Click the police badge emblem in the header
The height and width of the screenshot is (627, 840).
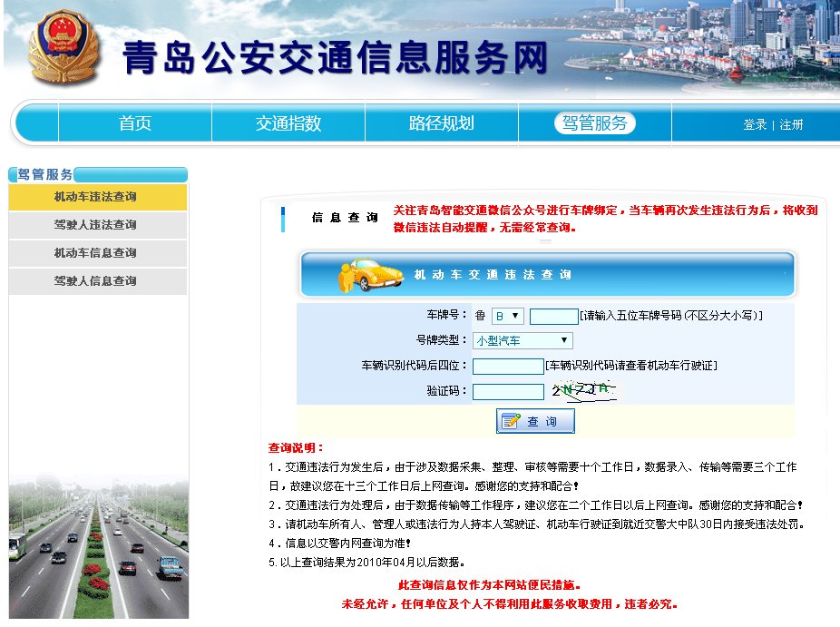[62, 47]
